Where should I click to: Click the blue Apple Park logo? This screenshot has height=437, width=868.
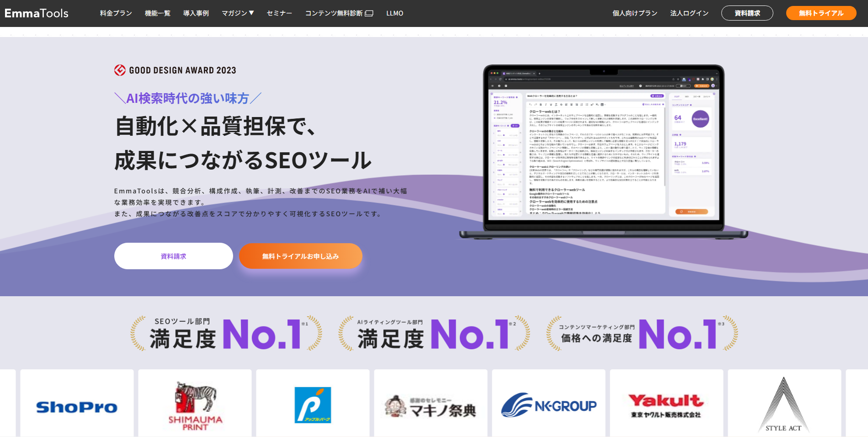[x=313, y=405]
